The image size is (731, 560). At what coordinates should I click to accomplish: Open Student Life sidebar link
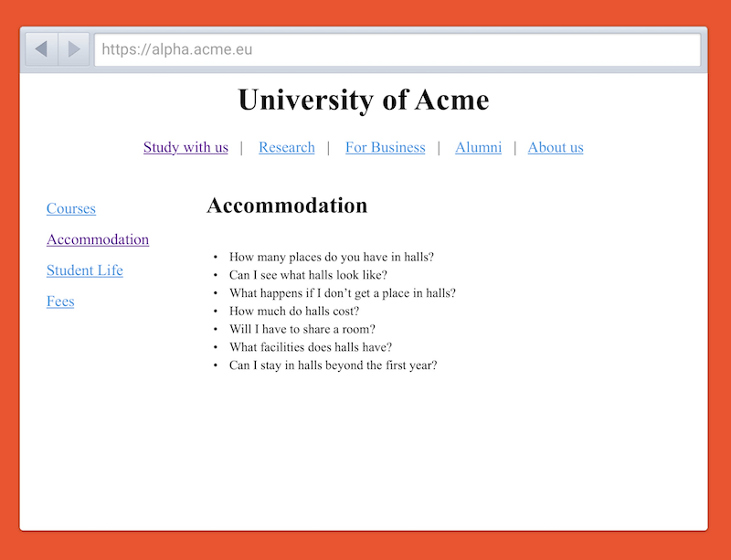click(x=84, y=270)
